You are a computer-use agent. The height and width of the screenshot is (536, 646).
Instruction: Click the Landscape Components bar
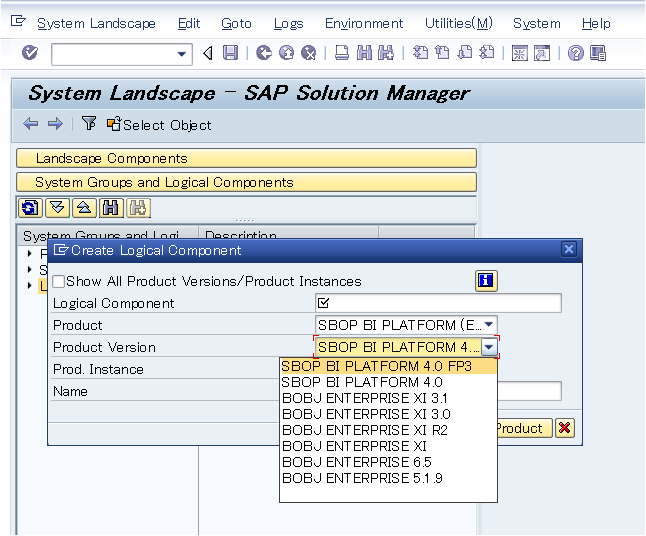246,158
